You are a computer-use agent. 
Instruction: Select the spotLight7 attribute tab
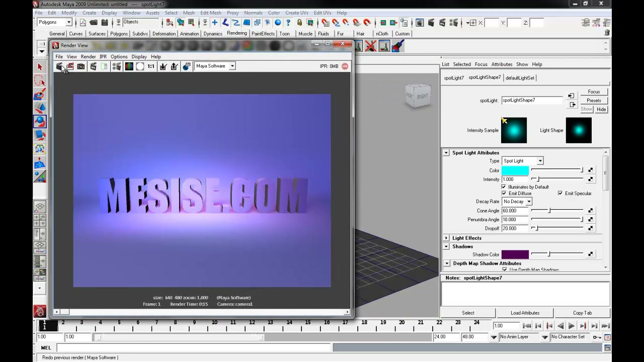[454, 78]
